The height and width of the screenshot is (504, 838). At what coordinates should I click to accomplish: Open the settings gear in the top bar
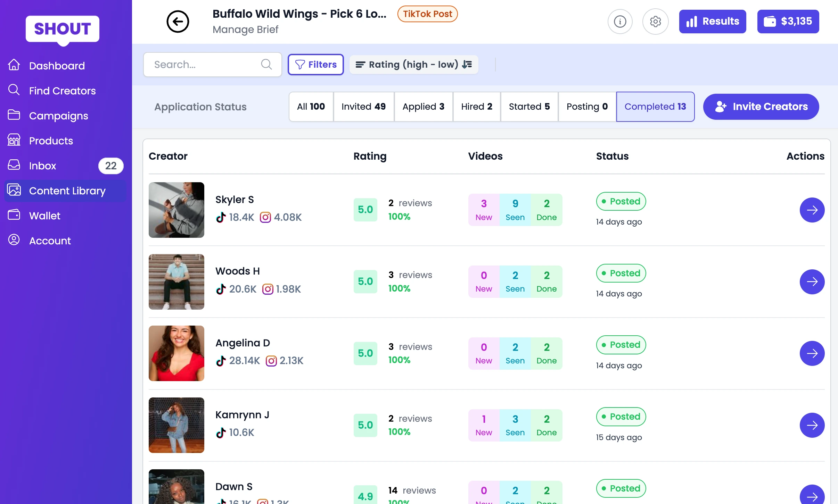[655, 22]
